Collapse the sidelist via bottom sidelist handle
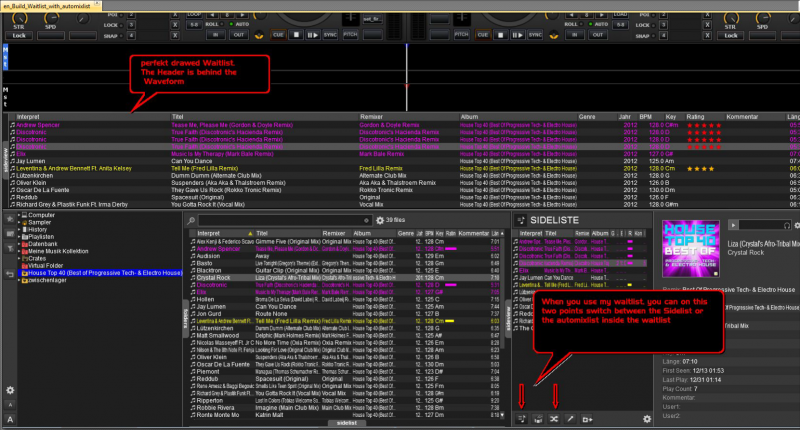Viewport: 800px width, 430px height. (346, 423)
